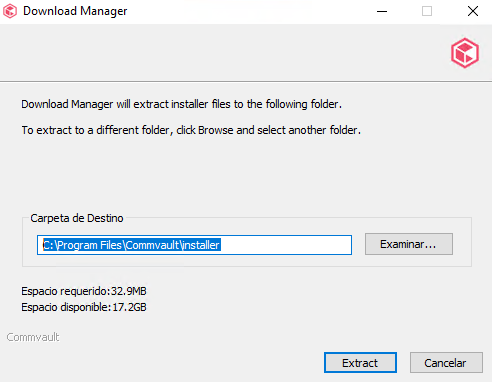
Task: Cancel the extraction with Cancelar
Action: point(446,362)
